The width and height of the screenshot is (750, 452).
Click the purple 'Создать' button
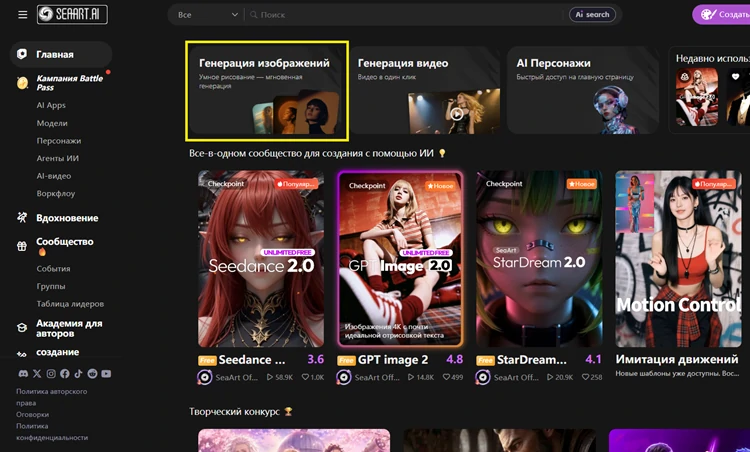point(722,14)
